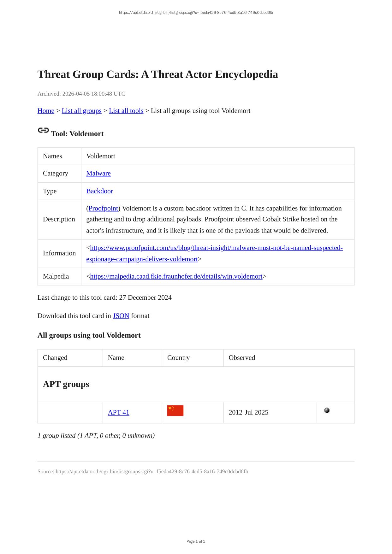Open the APT 41 group card
Screen dimensions: 392x554
point(118,412)
